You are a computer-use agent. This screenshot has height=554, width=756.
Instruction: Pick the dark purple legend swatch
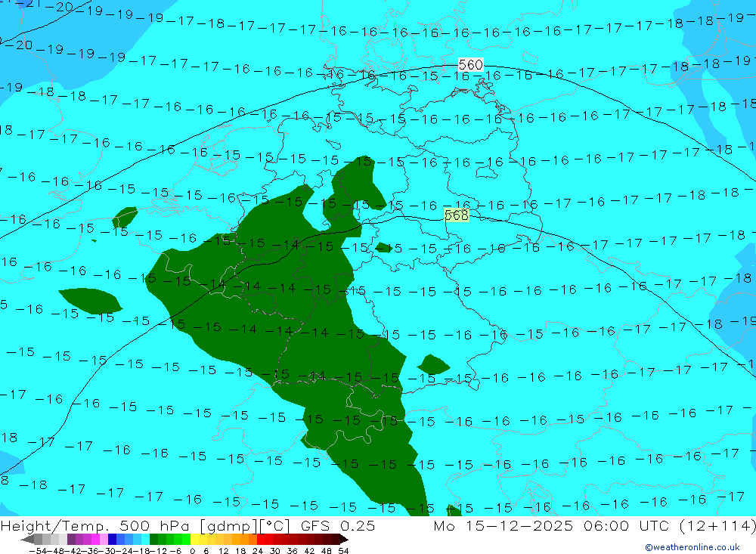point(71,540)
